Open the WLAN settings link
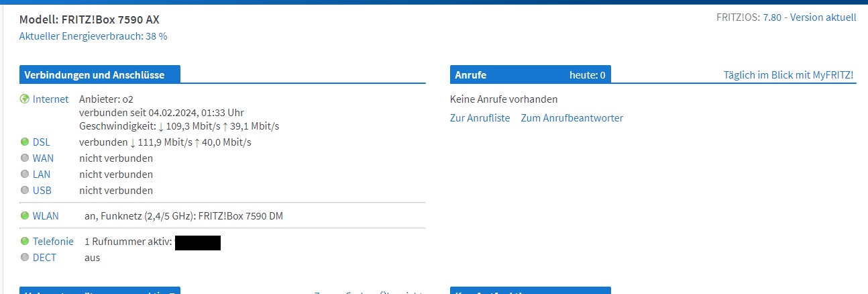The width and height of the screenshot is (868, 294). [46, 216]
